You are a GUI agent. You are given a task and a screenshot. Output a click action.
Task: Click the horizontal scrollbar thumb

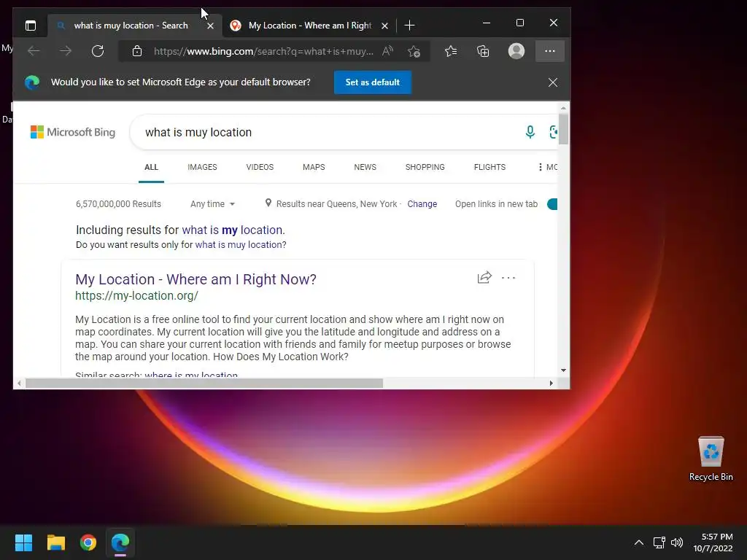tap(204, 384)
